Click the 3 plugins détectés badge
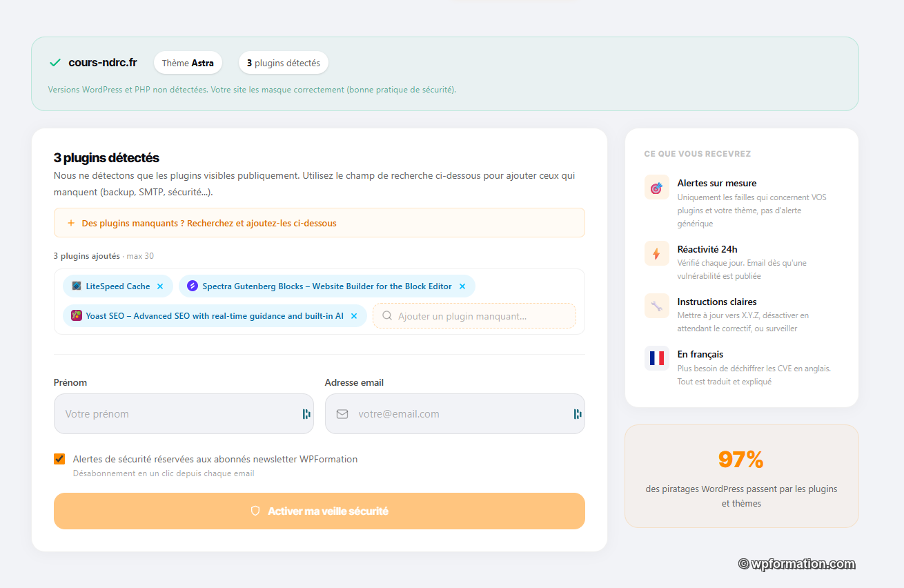 [x=284, y=63]
